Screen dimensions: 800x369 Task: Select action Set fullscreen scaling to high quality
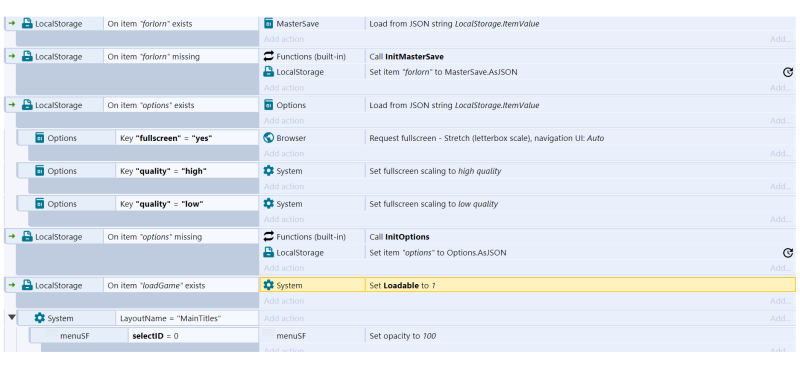tap(580, 171)
